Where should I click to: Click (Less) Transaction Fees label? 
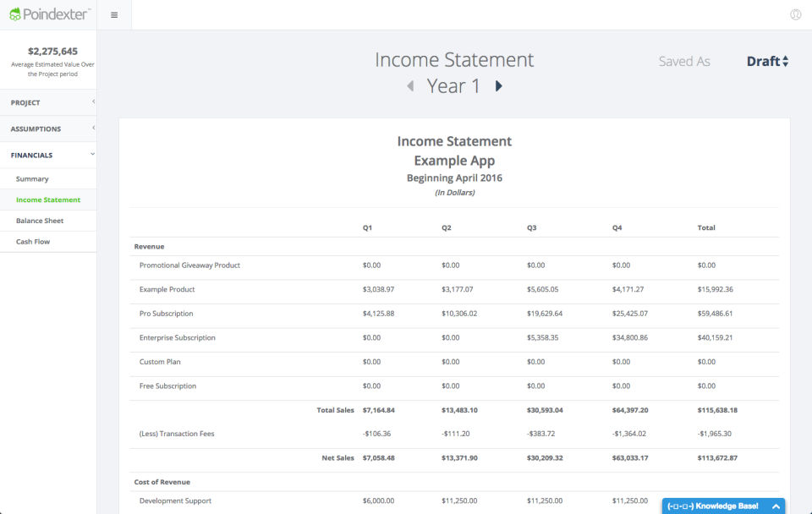coord(177,434)
